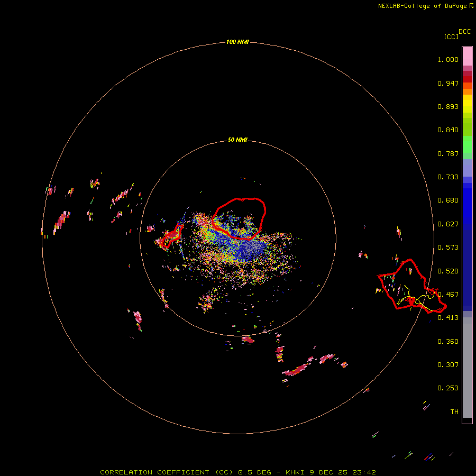Click the [CC] unit label
The height and width of the screenshot is (476, 476).
[451, 36]
